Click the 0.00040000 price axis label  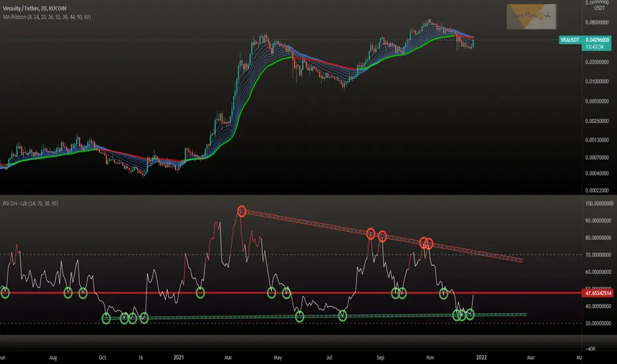pyautogui.click(x=597, y=173)
